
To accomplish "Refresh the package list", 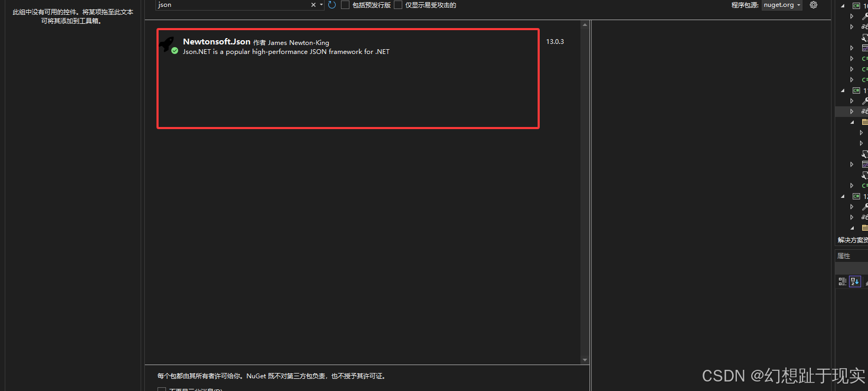I will point(332,5).
